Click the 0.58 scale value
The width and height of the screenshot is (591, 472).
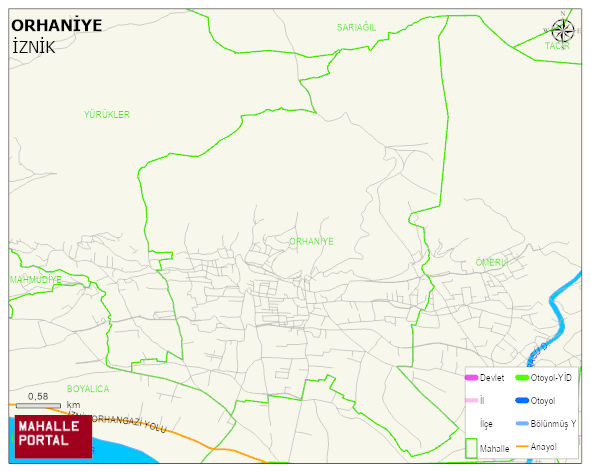[x=38, y=397]
